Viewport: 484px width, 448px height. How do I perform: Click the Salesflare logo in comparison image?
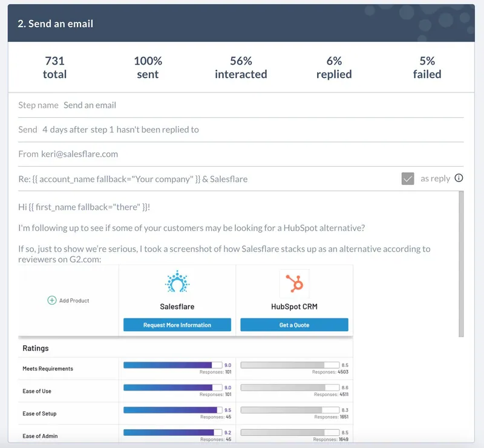click(177, 282)
